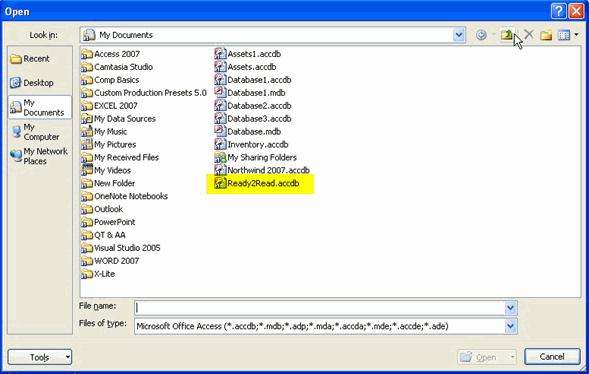The height and width of the screenshot is (374, 589).
Task: Select the Access 2007 folder icon
Action: (87, 54)
